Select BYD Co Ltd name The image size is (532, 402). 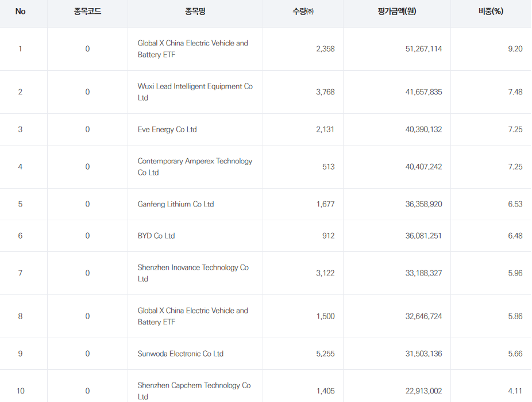pos(156,236)
